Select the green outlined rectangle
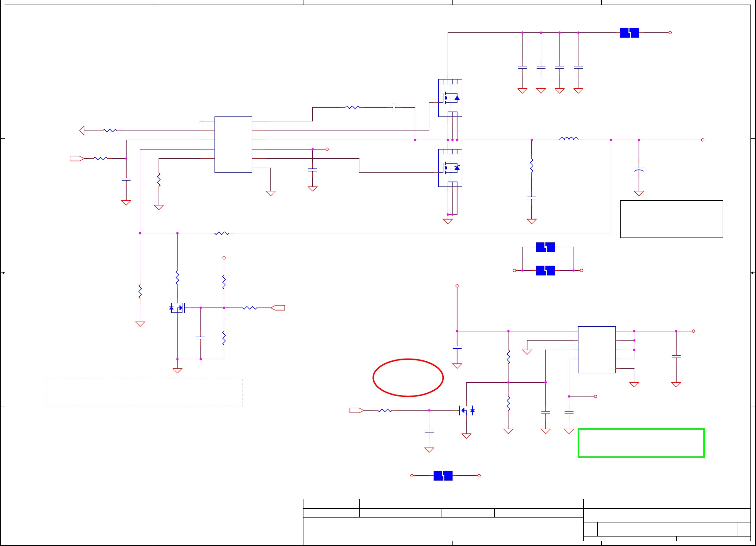The image size is (756, 546). tap(641, 443)
